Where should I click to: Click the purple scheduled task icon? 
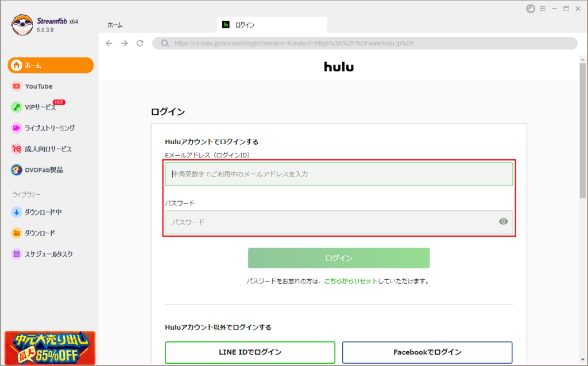(x=17, y=254)
